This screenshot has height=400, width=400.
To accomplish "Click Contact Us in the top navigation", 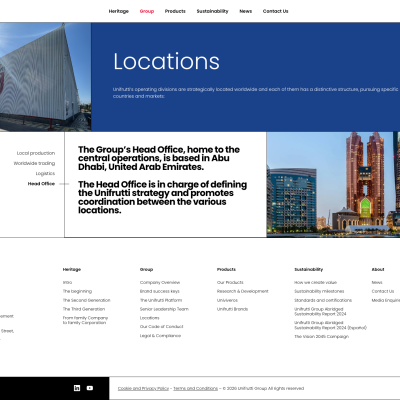I will pos(276,11).
